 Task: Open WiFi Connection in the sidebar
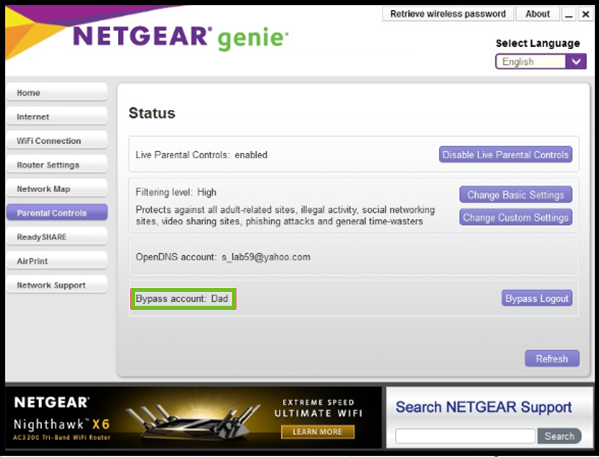tap(57, 141)
